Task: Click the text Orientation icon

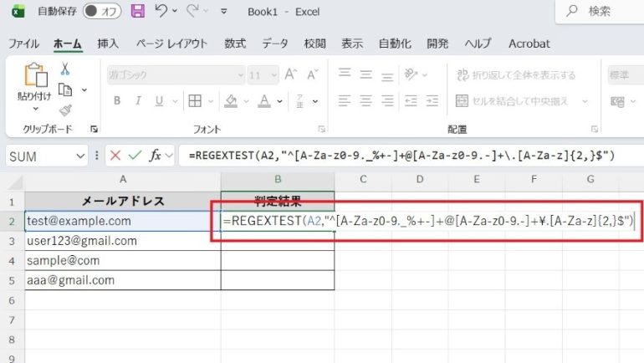Action: [x=411, y=74]
